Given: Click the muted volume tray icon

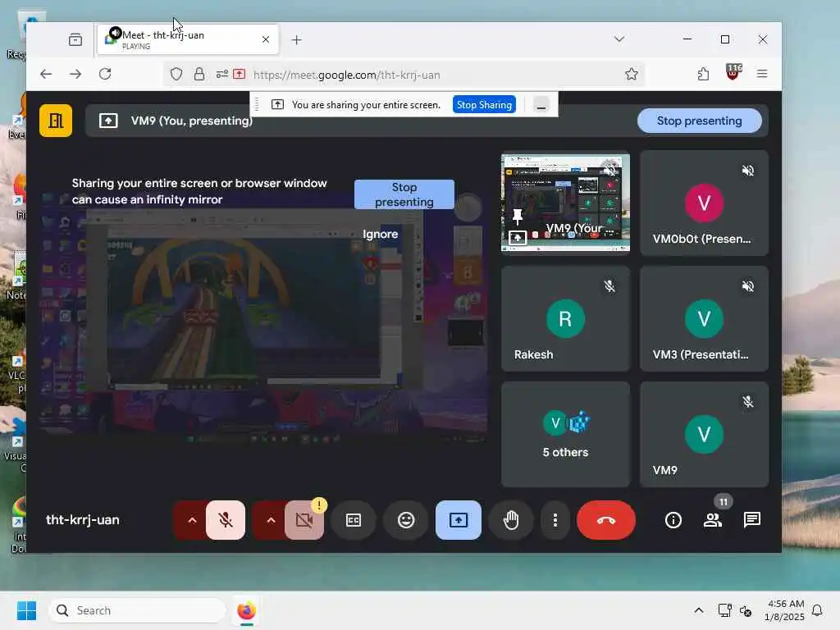Looking at the screenshot, I should pos(745,610).
